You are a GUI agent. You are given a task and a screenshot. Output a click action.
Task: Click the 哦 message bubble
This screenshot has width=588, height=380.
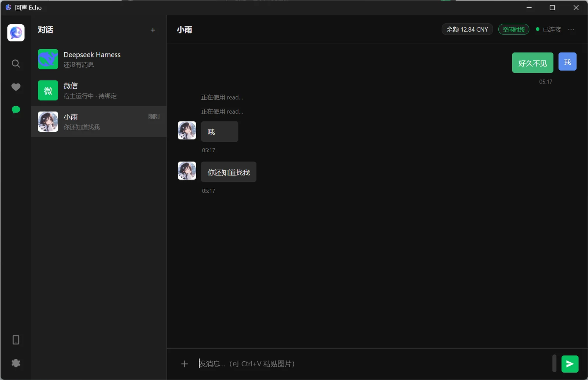(x=219, y=132)
